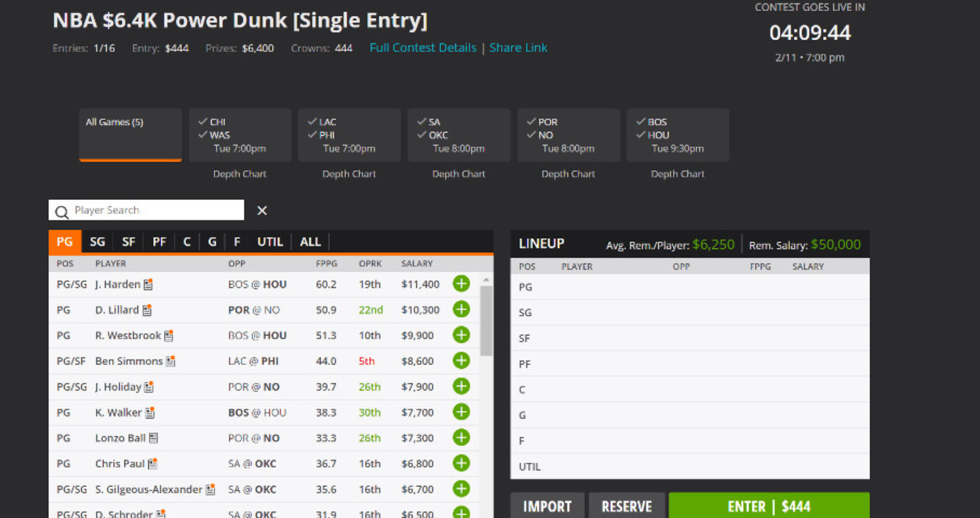980x518 pixels.
Task: Add D. Lillard using the green plus icon
Action: pos(461,309)
